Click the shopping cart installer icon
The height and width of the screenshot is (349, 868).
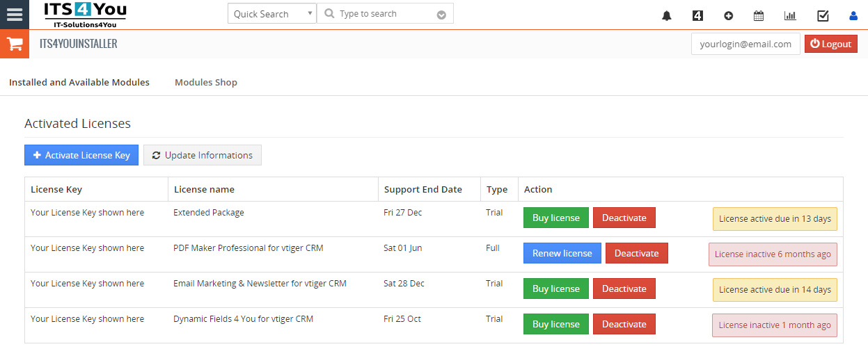[x=15, y=44]
